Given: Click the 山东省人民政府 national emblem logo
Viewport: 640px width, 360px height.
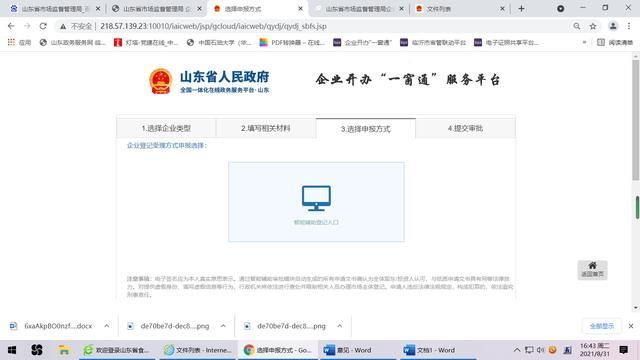Looking at the screenshot, I should click(x=160, y=81).
